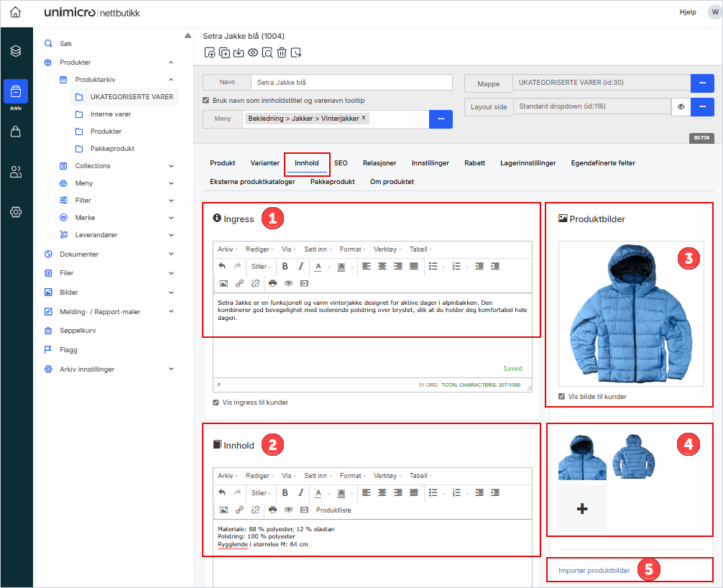Click the add image plus tile
Screen dimensions: 723x588
[582, 508]
